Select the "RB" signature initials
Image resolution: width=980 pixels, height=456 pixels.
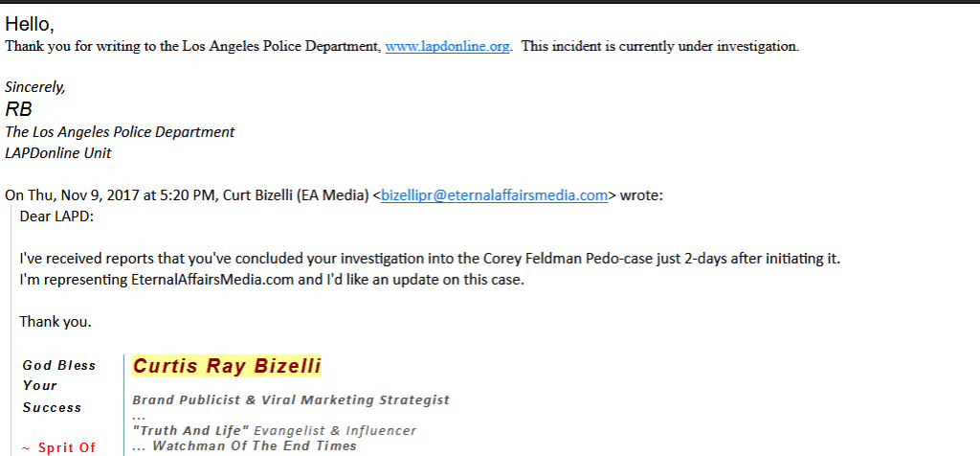click(x=19, y=109)
